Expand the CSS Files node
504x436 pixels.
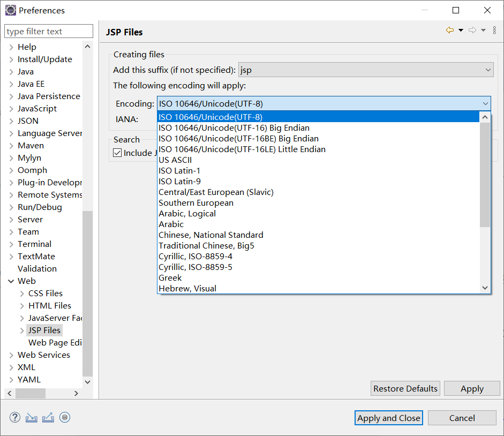point(22,294)
